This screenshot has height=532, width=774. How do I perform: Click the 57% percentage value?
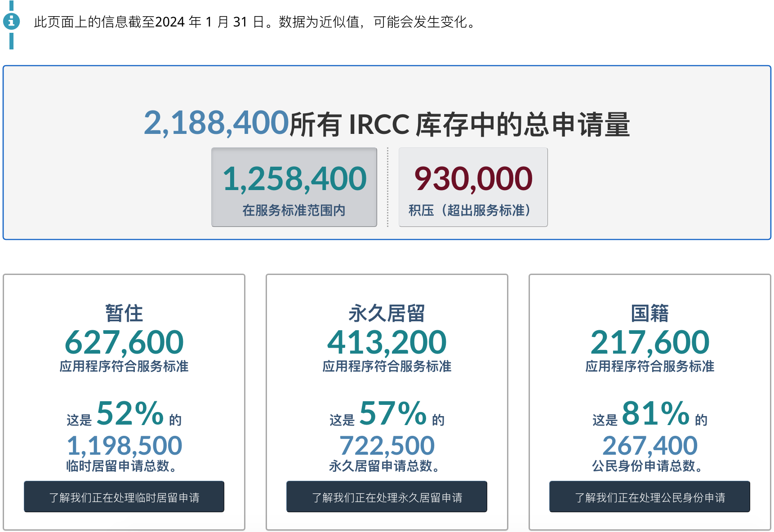(393, 413)
